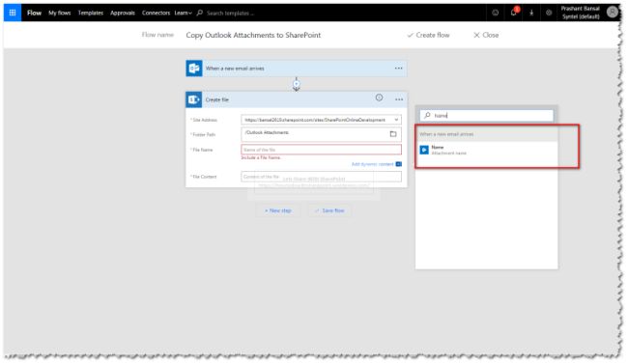View notifications bell icon
This screenshot has height=364, width=628.
[514, 13]
